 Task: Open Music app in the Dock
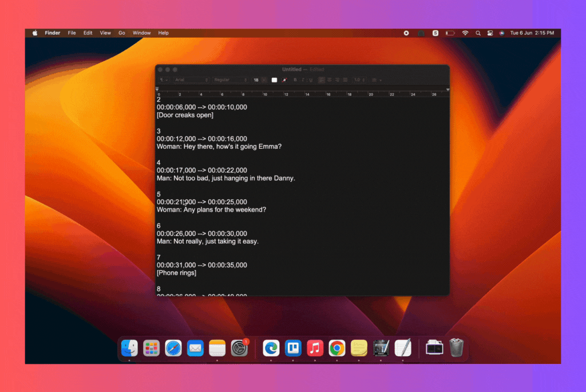(315, 347)
